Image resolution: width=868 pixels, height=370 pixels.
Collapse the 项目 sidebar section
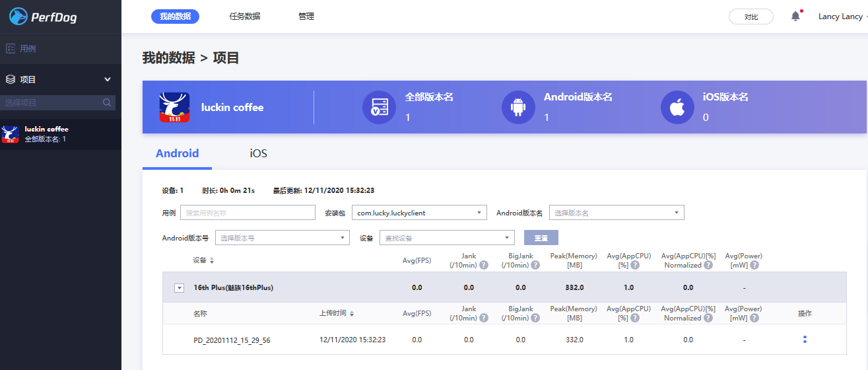(x=108, y=79)
